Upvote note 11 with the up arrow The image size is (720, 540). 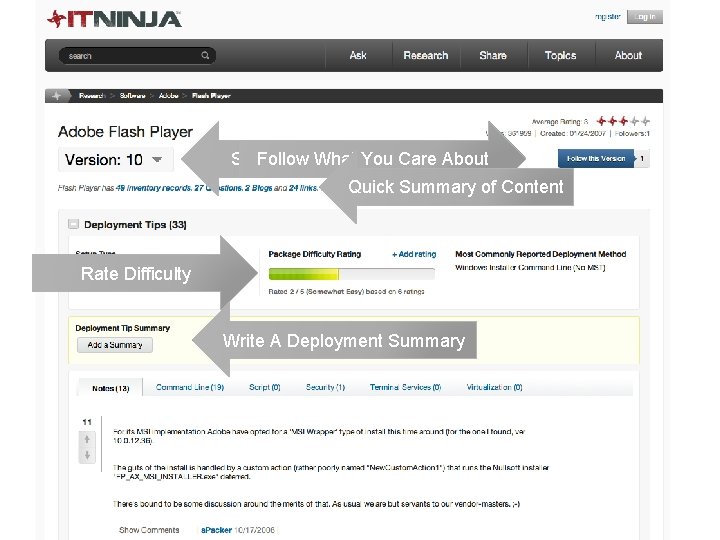pos(87,439)
